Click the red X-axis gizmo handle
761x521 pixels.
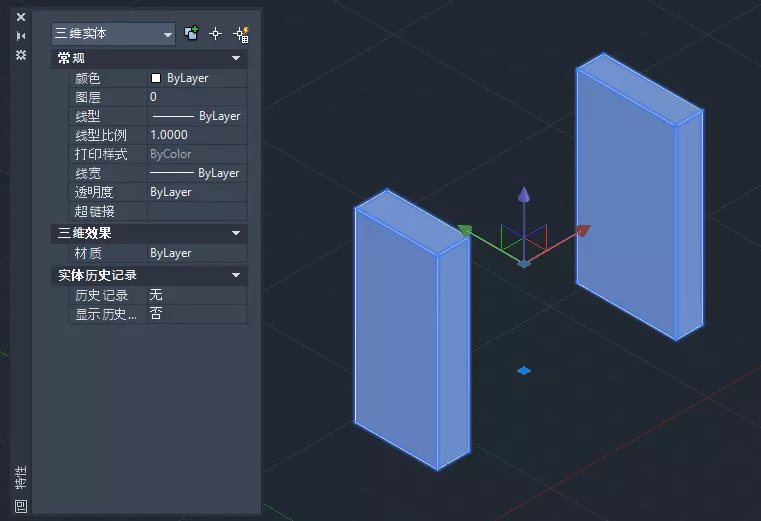[x=583, y=230]
